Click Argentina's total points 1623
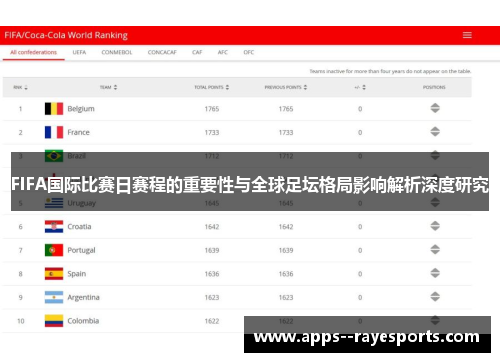 [212, 298]
